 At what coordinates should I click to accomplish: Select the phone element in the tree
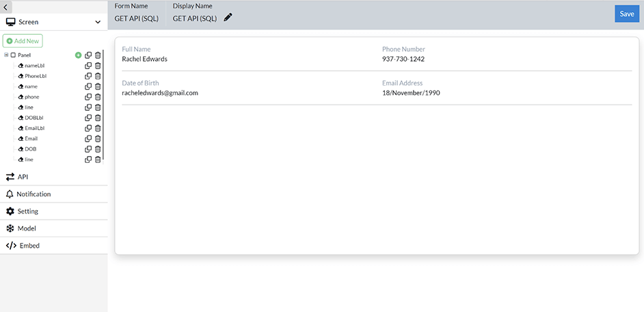click(31, 97)
